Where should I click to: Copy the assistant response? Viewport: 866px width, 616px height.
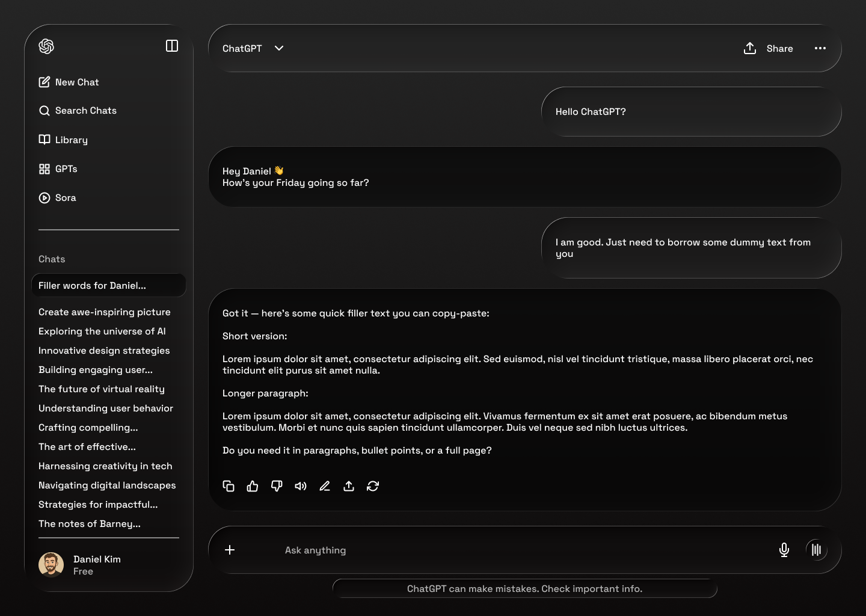(x=229, y=486)
